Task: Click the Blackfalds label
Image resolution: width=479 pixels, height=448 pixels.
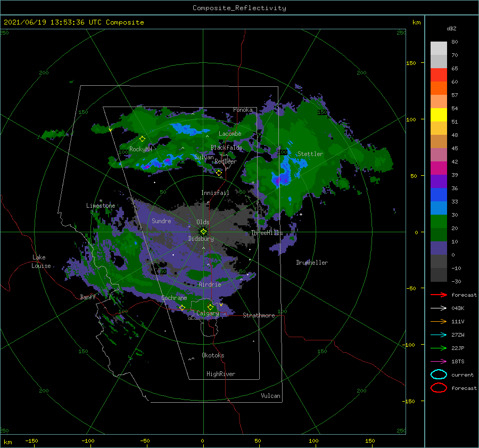Action: tap(226, 148)
